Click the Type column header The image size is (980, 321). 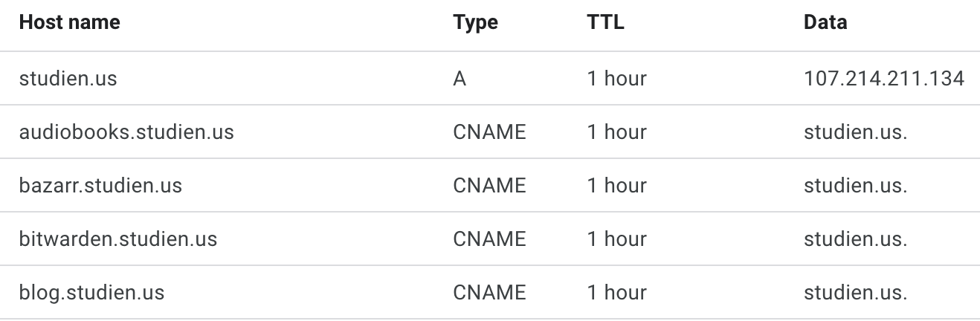coord(475,23)
